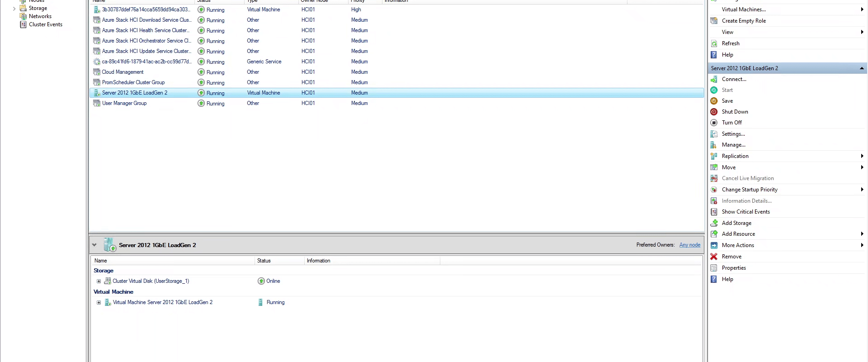
Task: Open the Move submenu arrow
Action: (862, 167)
